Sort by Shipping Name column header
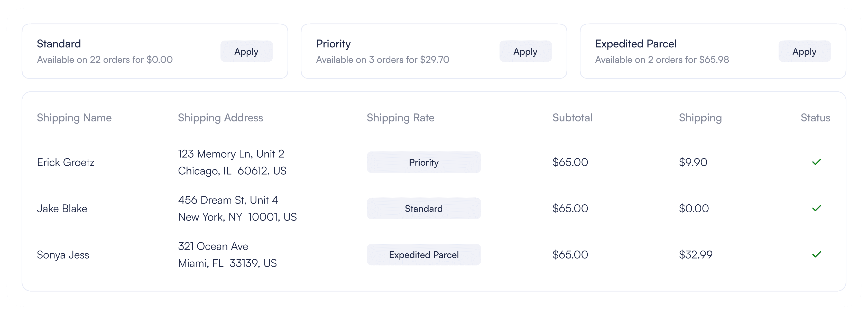The height and width of the screenshot is (315, 868). point(74,118)
